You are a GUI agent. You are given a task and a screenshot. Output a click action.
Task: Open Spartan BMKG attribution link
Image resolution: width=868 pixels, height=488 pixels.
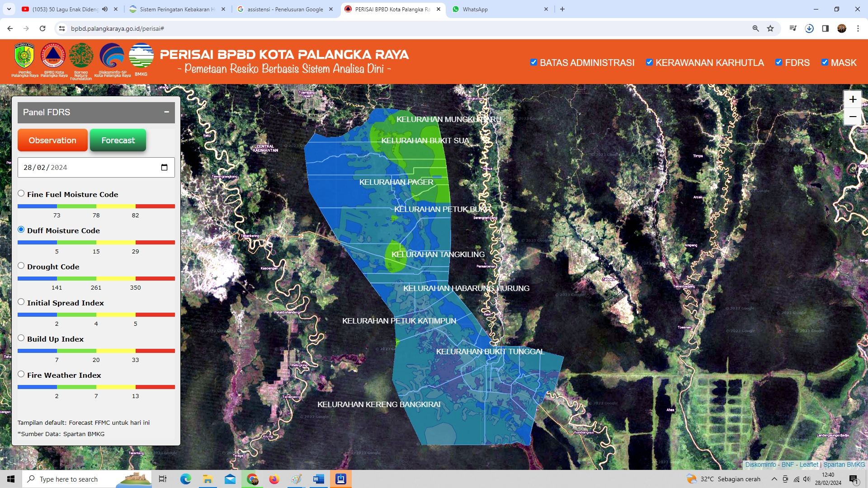pyautogui.click(x=844, y=465)
